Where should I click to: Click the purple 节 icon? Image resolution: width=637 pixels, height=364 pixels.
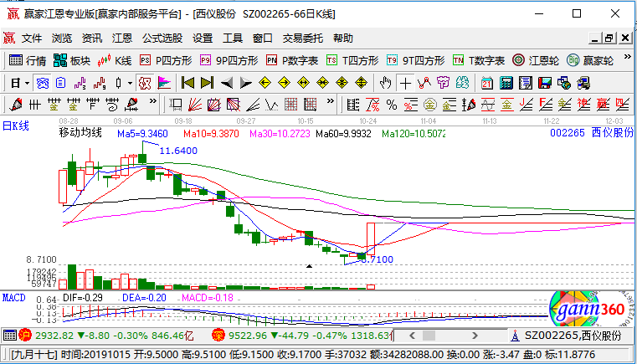click(x=443, y=84)
